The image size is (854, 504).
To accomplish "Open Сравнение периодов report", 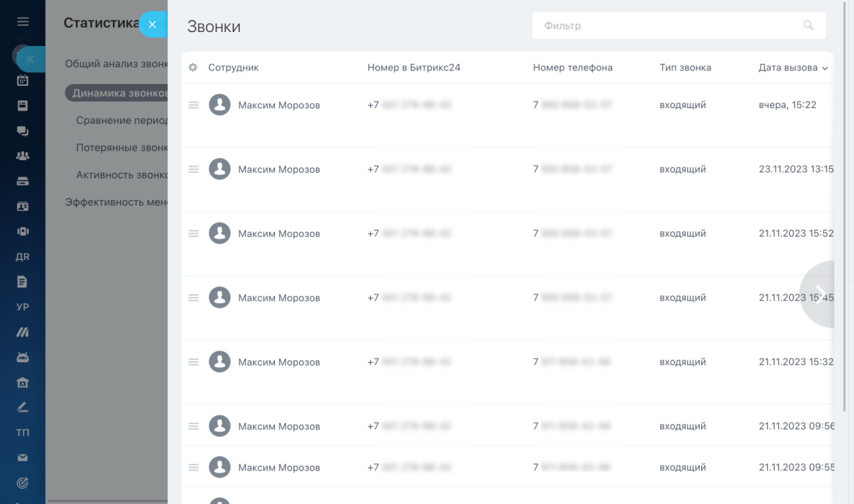I will [121, 121].
